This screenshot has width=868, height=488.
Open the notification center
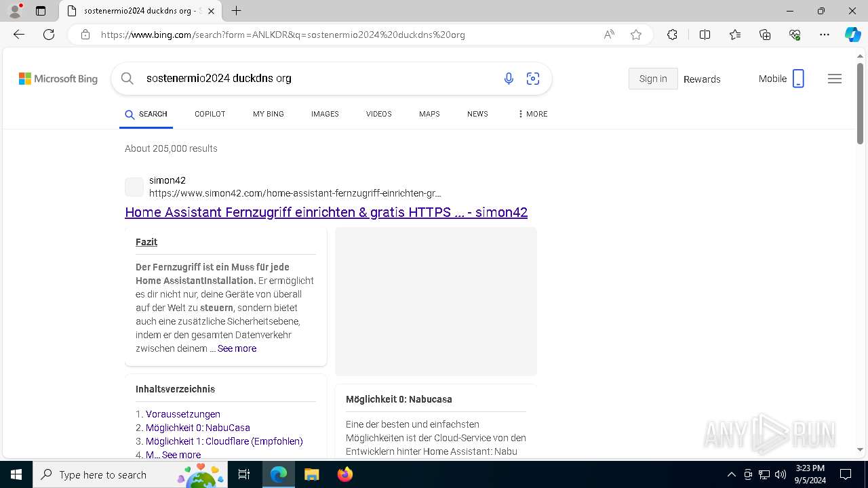(846, 474)
